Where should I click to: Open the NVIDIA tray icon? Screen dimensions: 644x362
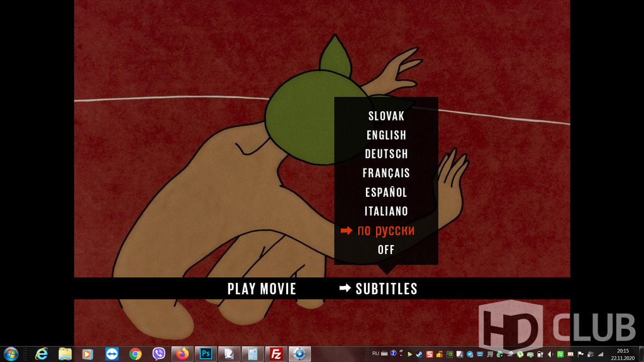coord(450,354)
